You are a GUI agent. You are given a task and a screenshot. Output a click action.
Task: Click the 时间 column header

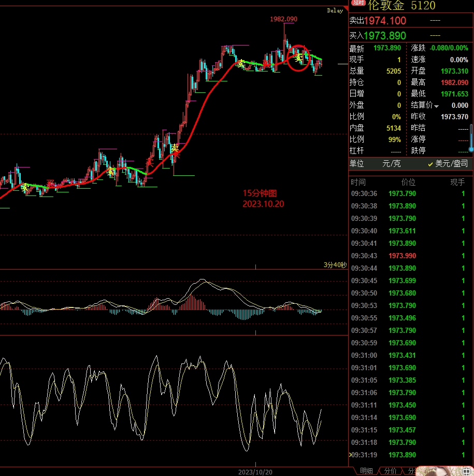click(357, 182)
